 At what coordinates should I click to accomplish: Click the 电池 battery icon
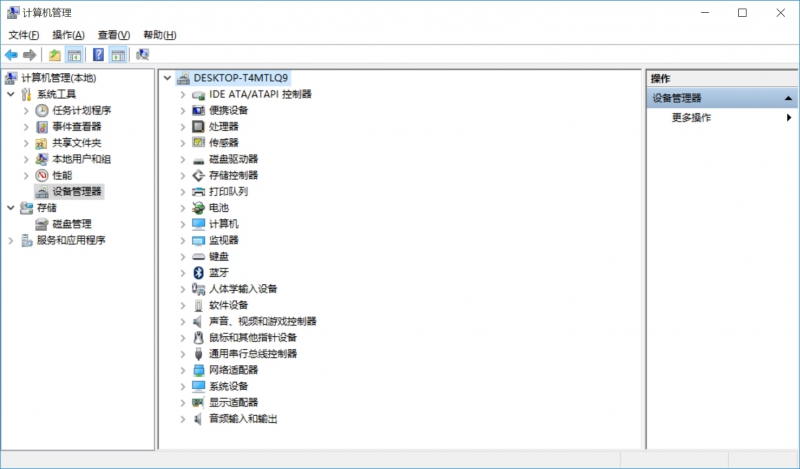(x=198, y=208)
